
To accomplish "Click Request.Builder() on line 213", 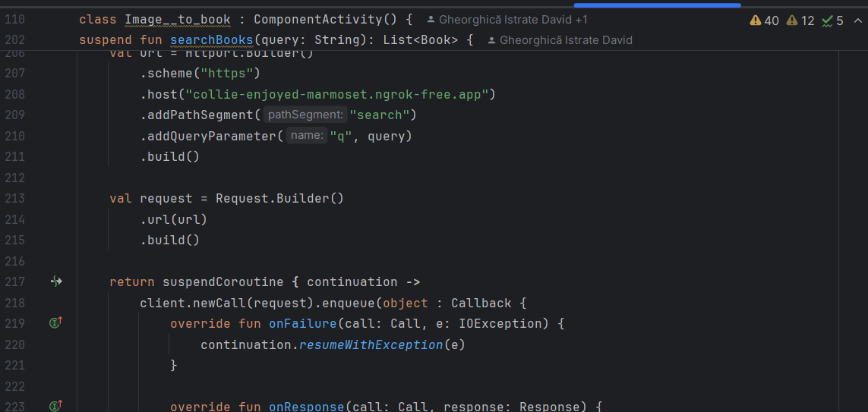I will 279,198.
